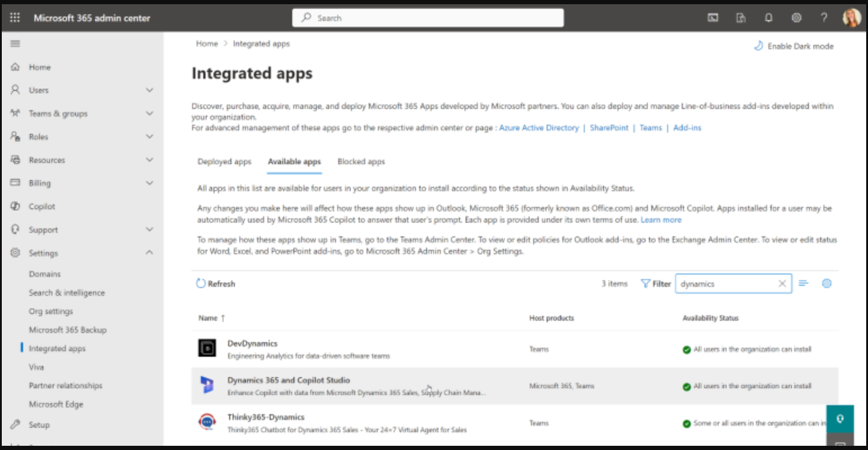Screen dimensions: 868x450
Task: Expand the Support chevron
Action: tap(149, 230)
